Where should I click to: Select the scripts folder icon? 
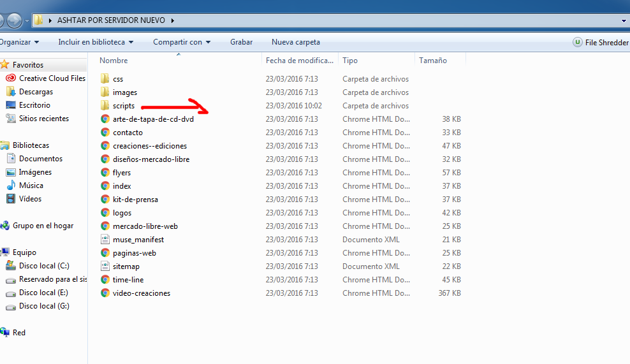pos(105,106)
